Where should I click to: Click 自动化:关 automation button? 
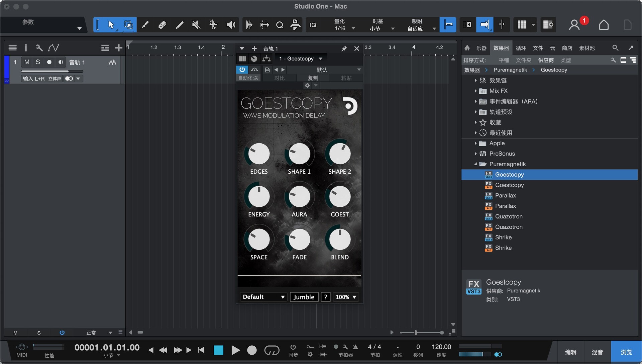click(x=248, y=78)
